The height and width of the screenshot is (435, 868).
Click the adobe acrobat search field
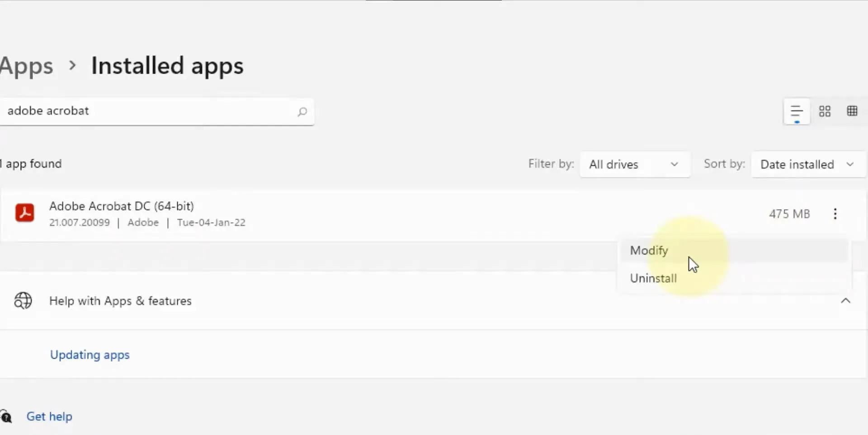[x=145, y=111]
